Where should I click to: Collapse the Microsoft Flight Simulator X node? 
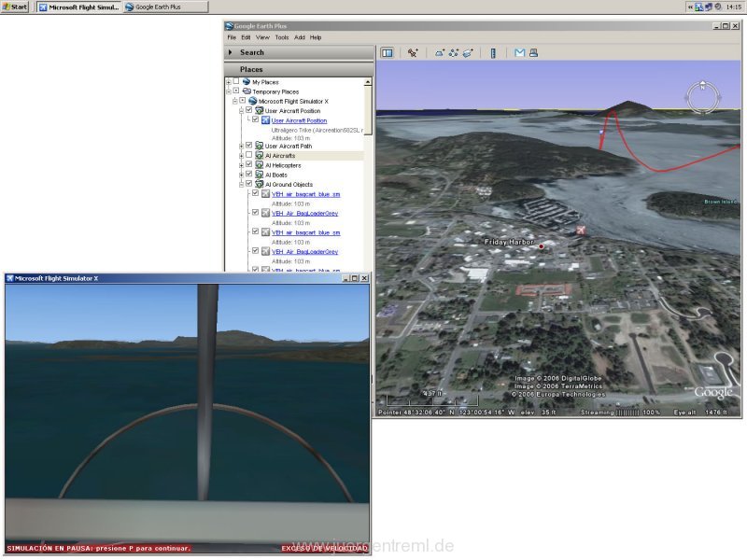[x=235, y=101]
